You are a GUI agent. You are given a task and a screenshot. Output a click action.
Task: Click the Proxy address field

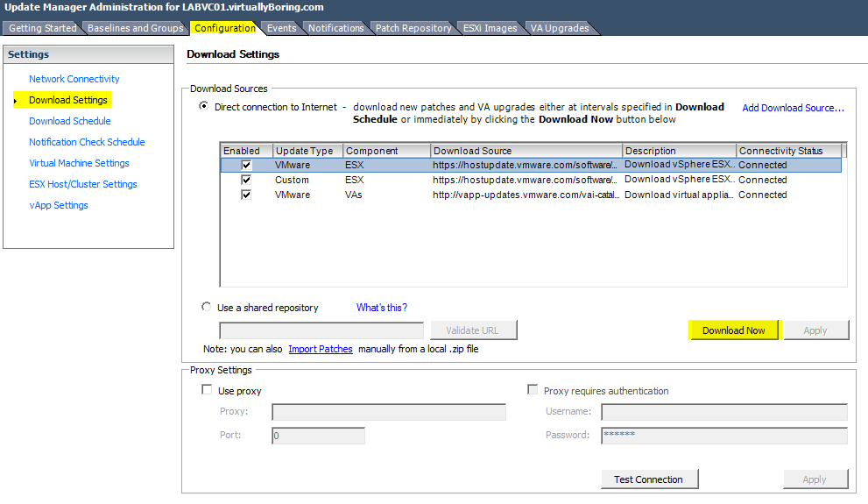point(389,412)
